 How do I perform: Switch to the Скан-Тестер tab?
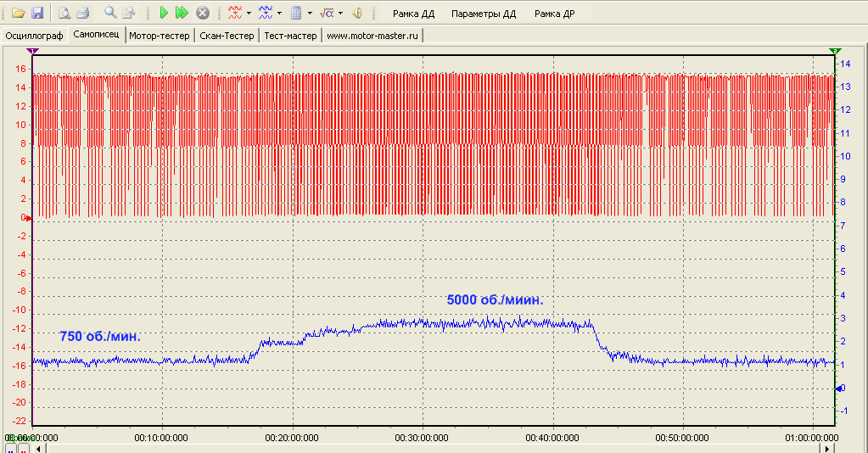(227, 36)
